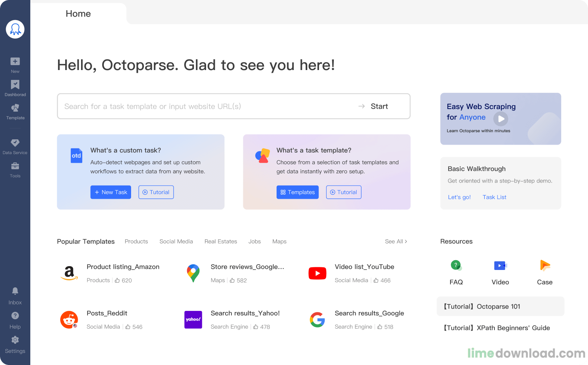Switch to the Social Media templates tab
Image resolution: width=588 pixels, height=365 pixels.
tap(176, 242)
